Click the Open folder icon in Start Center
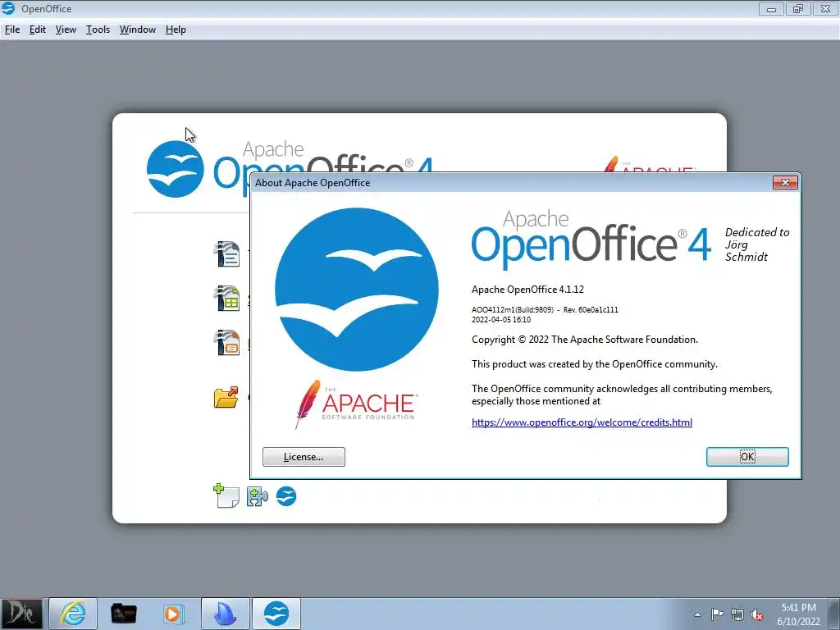Viewport: 840px width, 630px height. (226, 398)
